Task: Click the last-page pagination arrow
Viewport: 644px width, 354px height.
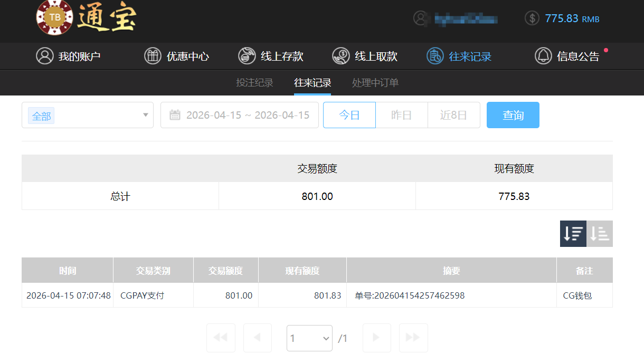Action: tap(413, 338)
